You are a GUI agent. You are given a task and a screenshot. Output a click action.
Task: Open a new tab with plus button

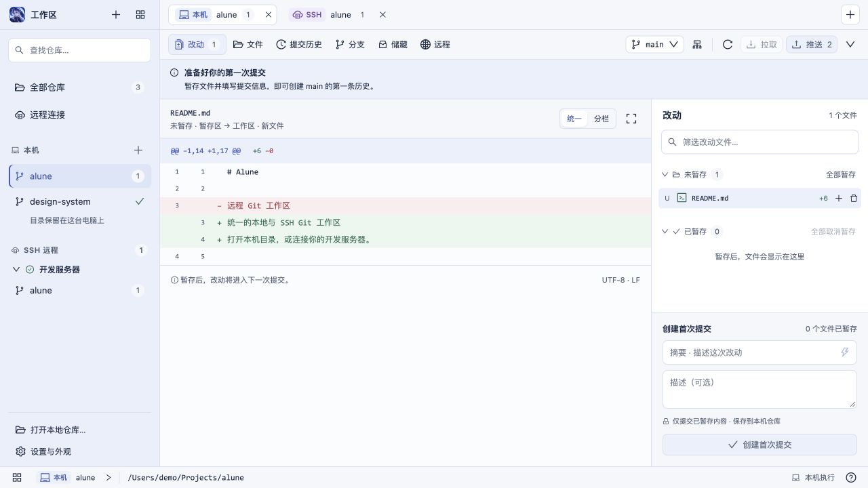850,15
